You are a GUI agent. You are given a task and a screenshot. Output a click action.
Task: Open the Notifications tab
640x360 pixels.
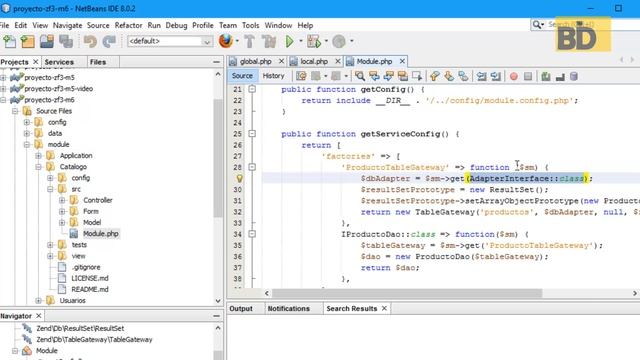[289, 309]
